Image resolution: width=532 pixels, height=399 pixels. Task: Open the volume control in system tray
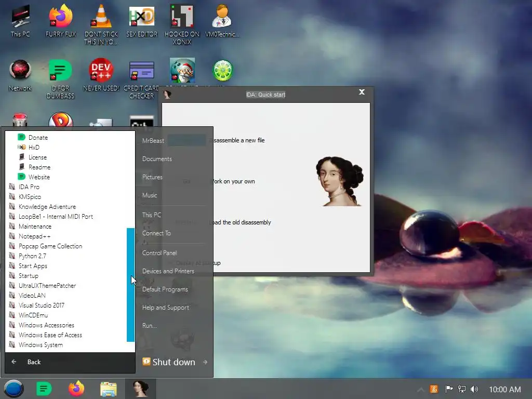pos(474,389)
